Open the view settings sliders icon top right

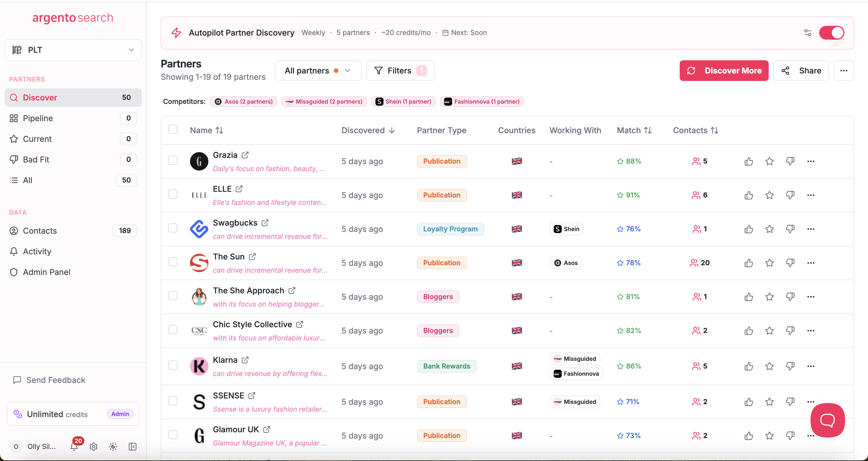click(808, 32)
